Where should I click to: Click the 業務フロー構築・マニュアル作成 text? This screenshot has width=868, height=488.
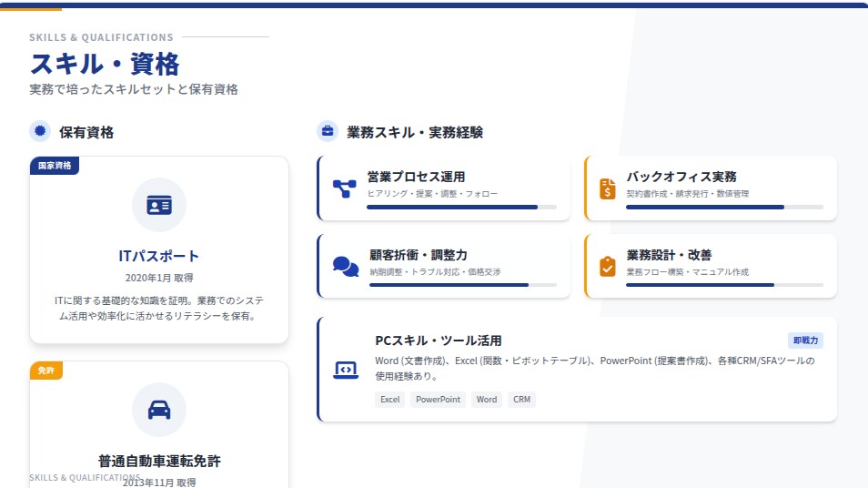point(688,271)
